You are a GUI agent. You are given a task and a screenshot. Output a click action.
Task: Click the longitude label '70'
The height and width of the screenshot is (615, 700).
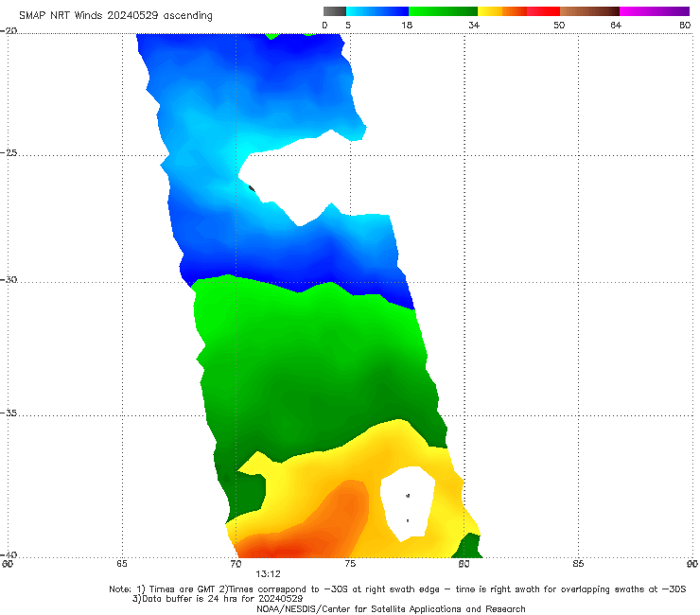click(x=236, y=564)
